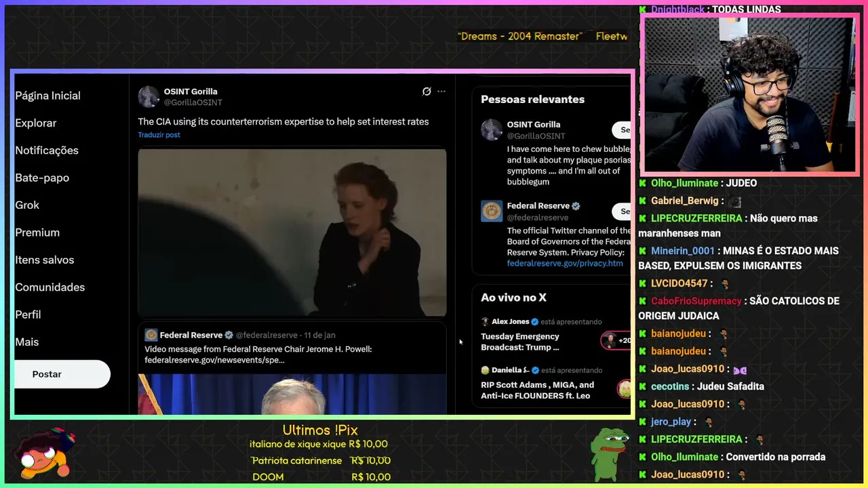Click the Federal Reserve seal in Pessoas relevantes

[492, 211]
